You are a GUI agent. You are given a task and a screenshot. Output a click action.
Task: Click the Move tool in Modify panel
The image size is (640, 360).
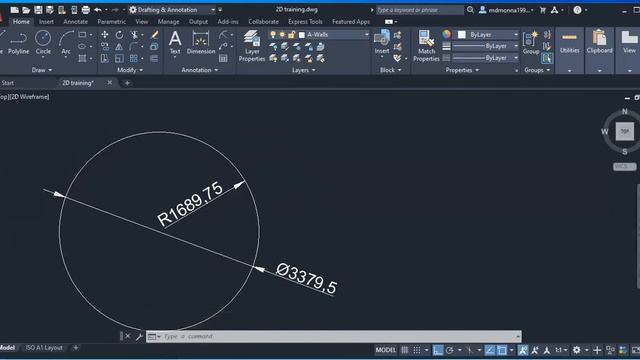pos(105,35)
